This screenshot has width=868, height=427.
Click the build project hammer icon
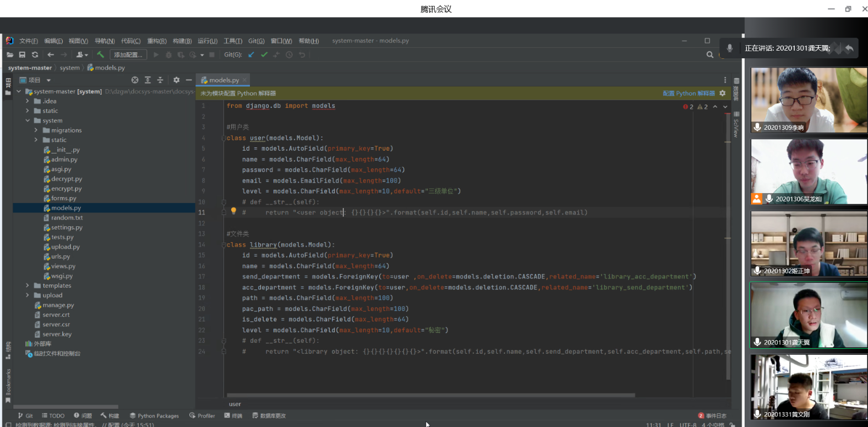coord(100,55)
